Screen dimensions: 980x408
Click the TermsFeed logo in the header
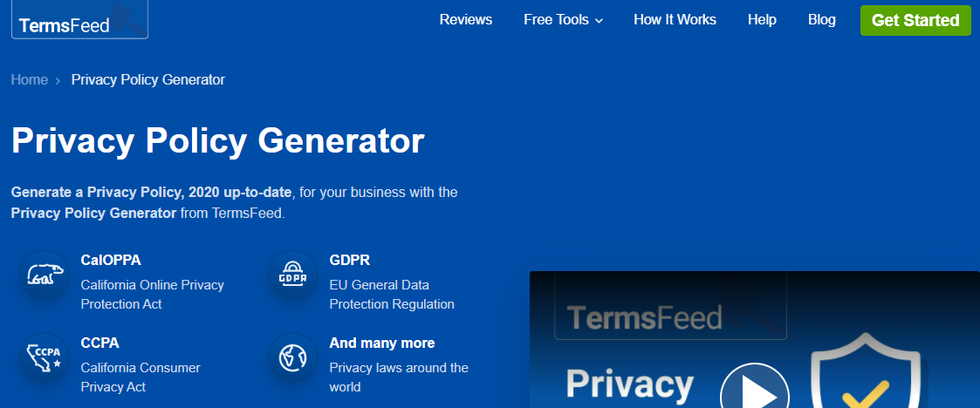(79, 20)
